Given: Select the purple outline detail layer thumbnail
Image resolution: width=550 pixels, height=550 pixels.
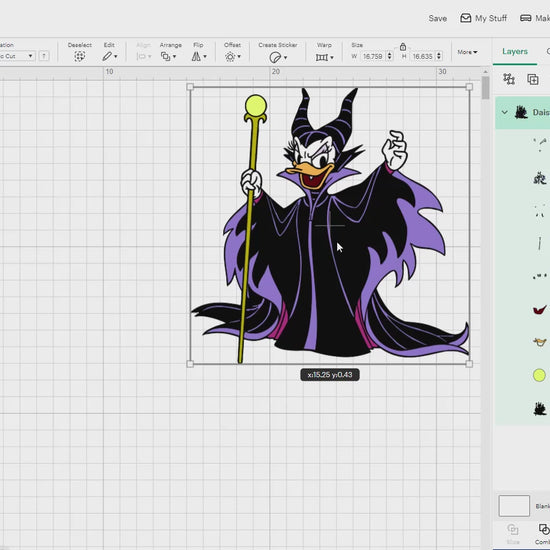Looking at the screenshot, I should pyautogui.click(x=539, y=179).
